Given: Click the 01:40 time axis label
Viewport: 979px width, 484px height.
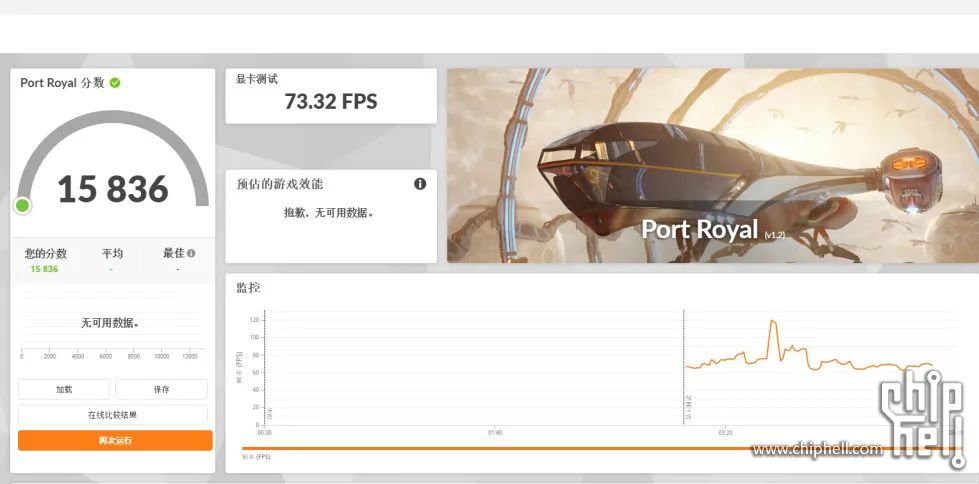Looking at the screenshot, I should point(494,432).
